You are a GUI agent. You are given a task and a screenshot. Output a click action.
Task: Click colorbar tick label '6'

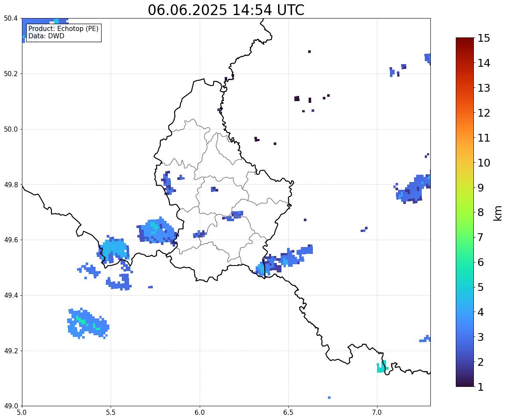tap(480, 262)
